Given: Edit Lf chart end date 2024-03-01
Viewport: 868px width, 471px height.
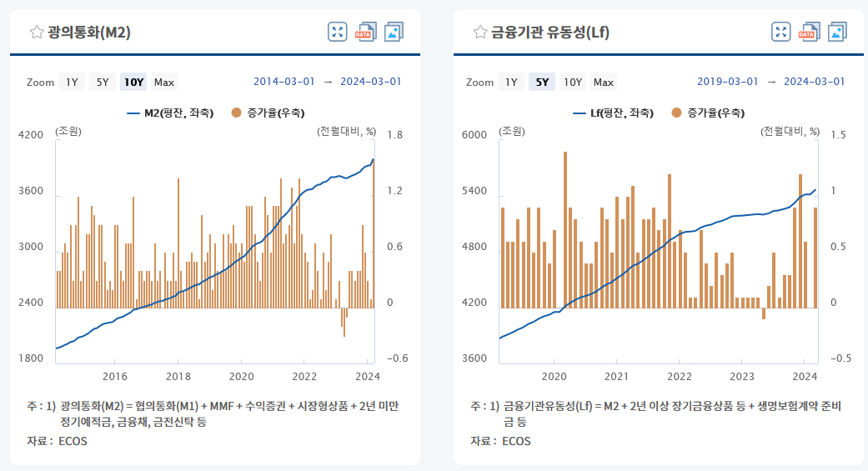Looking at the screenshot, I should 815,82.
